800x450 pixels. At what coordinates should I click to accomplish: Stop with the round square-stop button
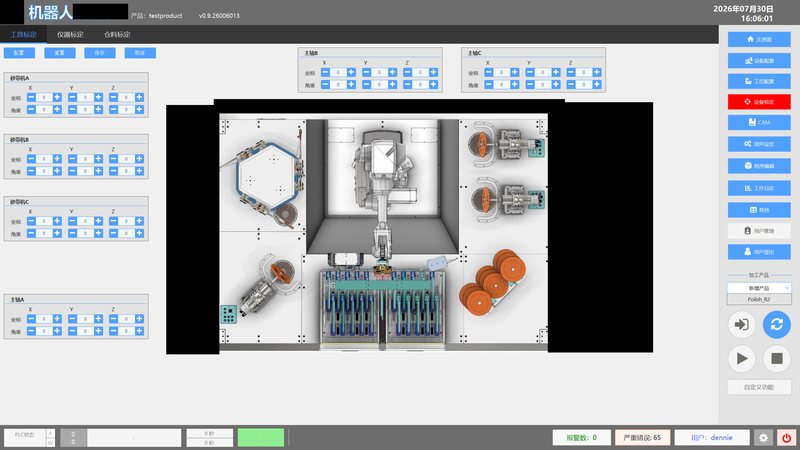coord(777,359)
